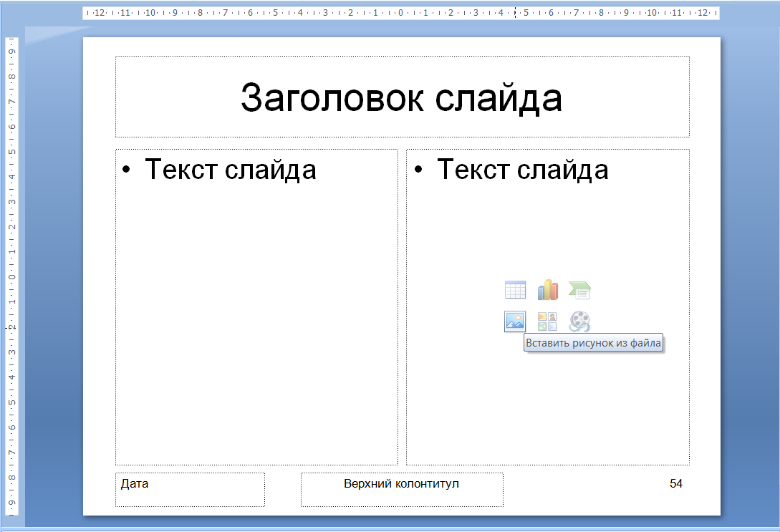
Task: Insert a chart via the bar-chart icon
Action: coord(547,289)
